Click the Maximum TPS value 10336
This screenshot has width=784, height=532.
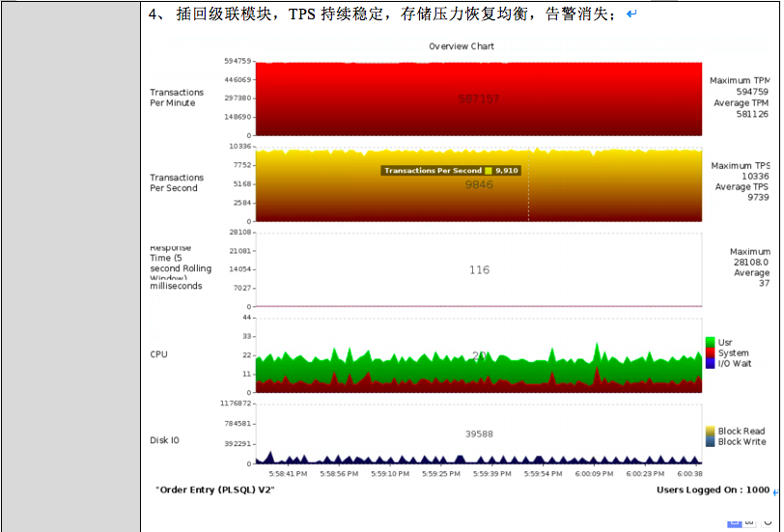click(x=755, y=176)
